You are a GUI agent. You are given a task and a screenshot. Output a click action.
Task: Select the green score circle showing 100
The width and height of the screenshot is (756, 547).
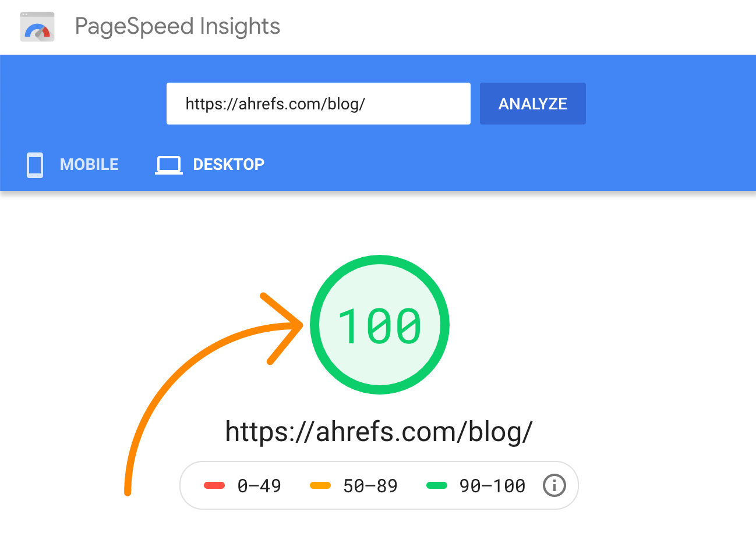click(380, 325)
